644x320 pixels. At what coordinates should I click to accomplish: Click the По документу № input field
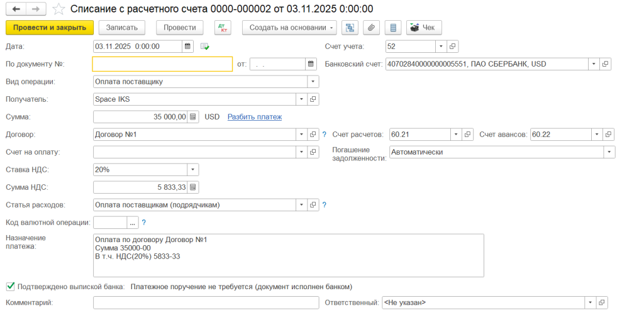(163, 64)
